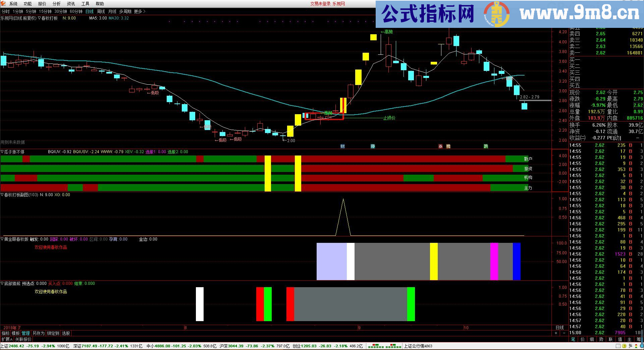Screen dimensions: 644x350
Task: Open the 细 detail tab
Action: [592, 339]
